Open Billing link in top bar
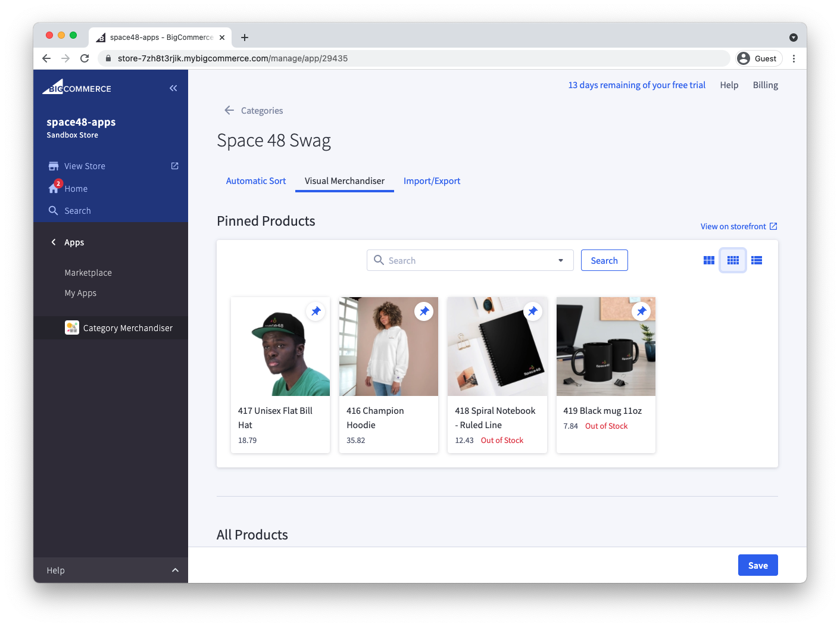Screen dimensions: 840x627 pos(766,85)
